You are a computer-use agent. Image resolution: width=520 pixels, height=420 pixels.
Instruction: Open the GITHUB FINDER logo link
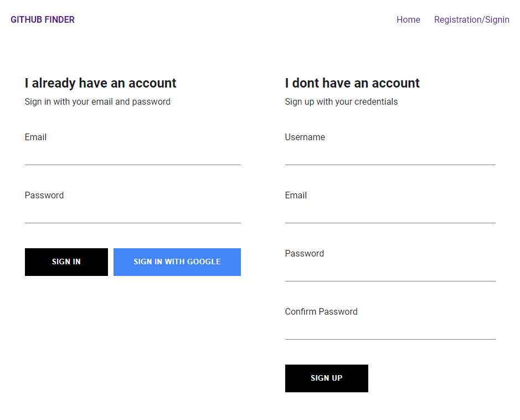[x=43, y=19]
